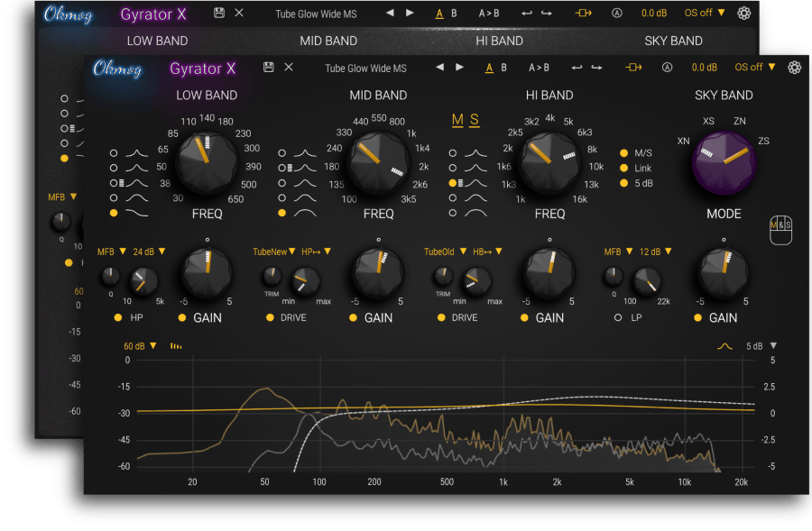Switch to preset slot B in front window

pyautogui.click(x=503, y=68)
